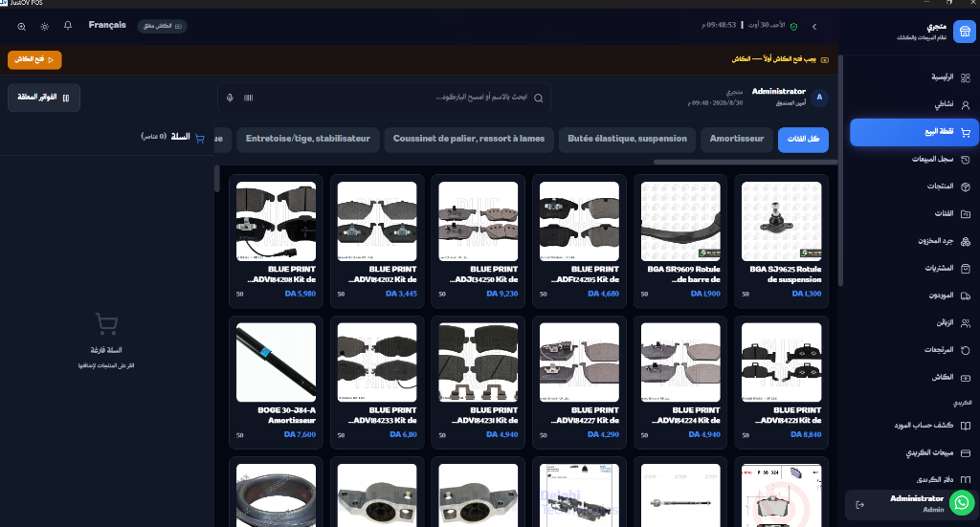980x527 pixels.
Task: Open the 'الرئيسية' home sidebar item
Action: pyautogui.click(x=912, y=77)
